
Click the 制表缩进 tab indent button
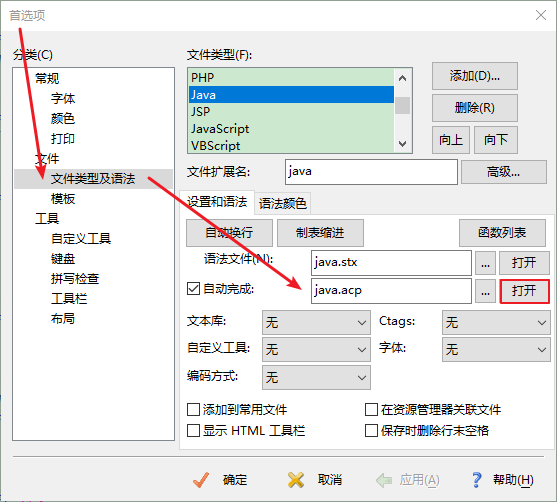[320, 233]
